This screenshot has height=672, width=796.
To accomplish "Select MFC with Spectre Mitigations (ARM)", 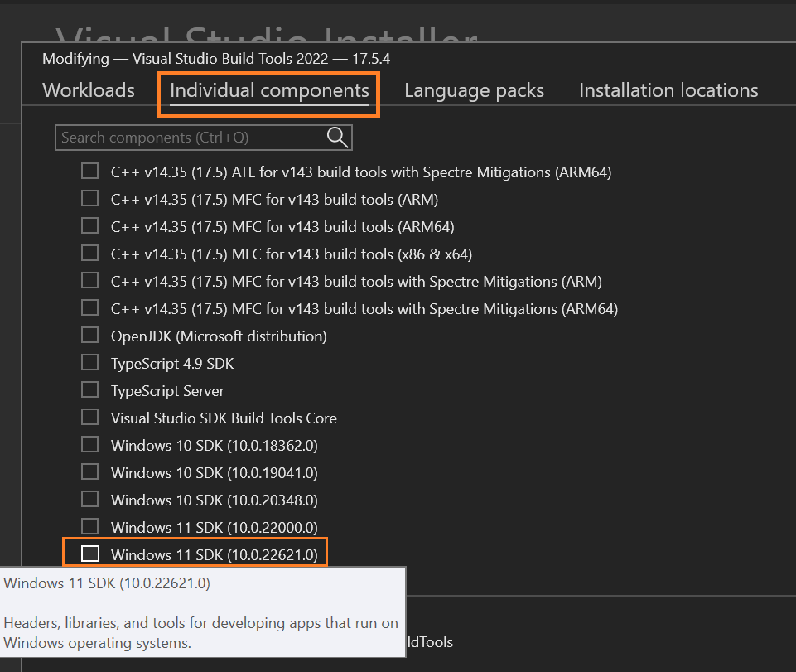I will click(x=90, y=280).
